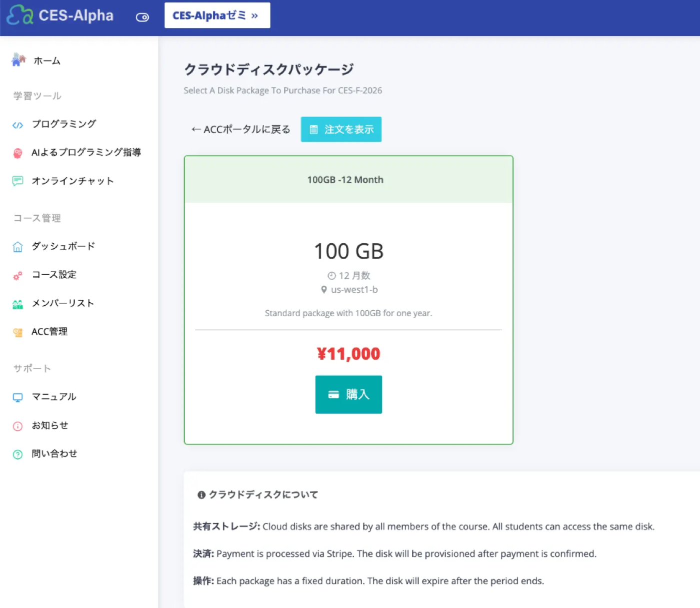Click the info icon beside クラウドディスクについて
The image size is (700, 608).
[201, 495]
